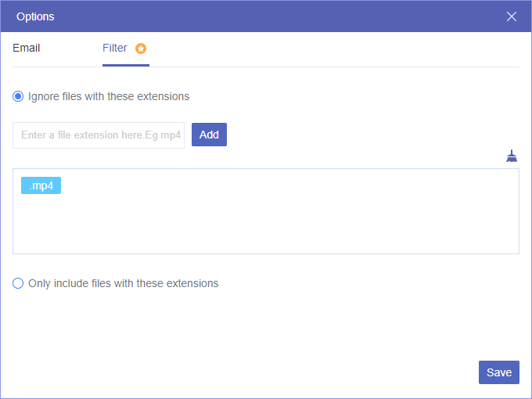Close the Options dialog with the X

pyautogui.click(x=512, y=16)
